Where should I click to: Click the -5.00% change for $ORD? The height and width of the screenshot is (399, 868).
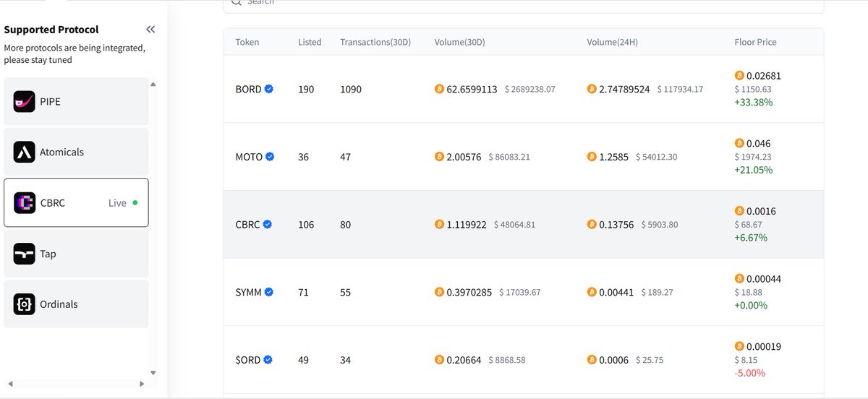coord(750,373)
